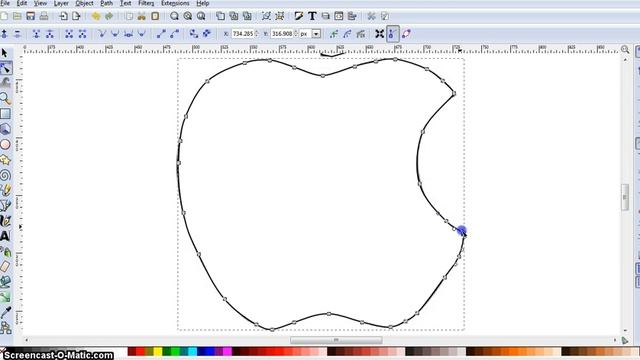640x360 pixels.
Task: Select the Paint Bucket tool
Action: tap(5, 282)
